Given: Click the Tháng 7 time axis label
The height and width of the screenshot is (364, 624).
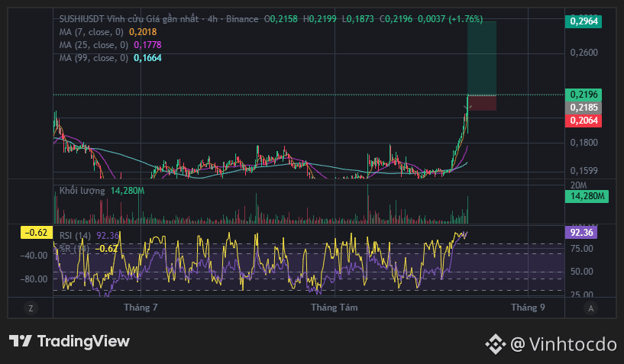Looking at the screenshot, I should click(141, 308).
